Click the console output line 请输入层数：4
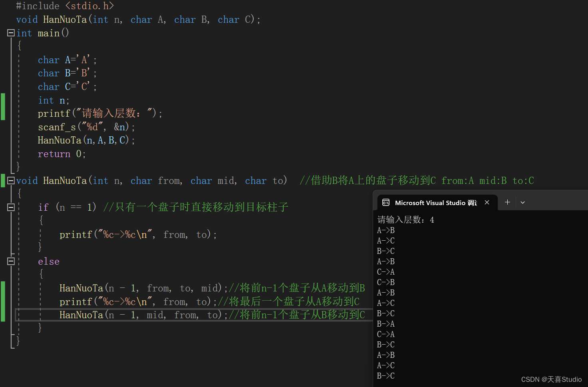This screenshot has width=588, height=387. [x=405, y=219]
